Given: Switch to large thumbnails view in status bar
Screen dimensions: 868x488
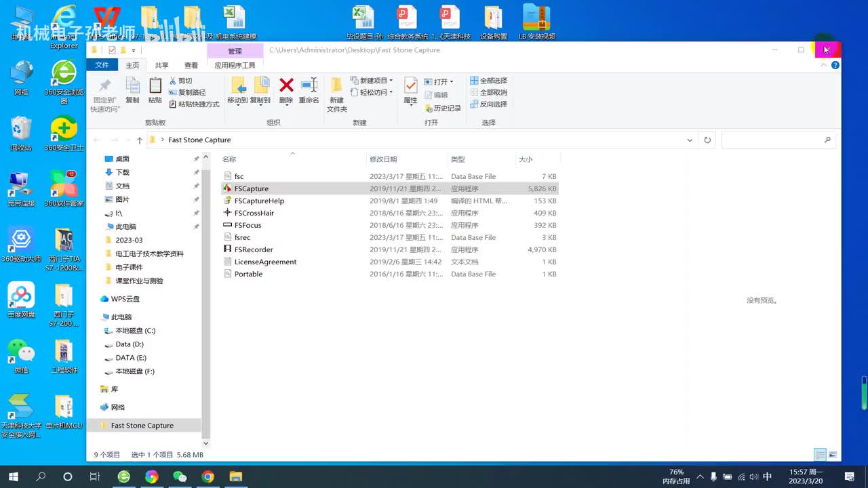Looking at the screenshot, I should click(x=833, y=455).
